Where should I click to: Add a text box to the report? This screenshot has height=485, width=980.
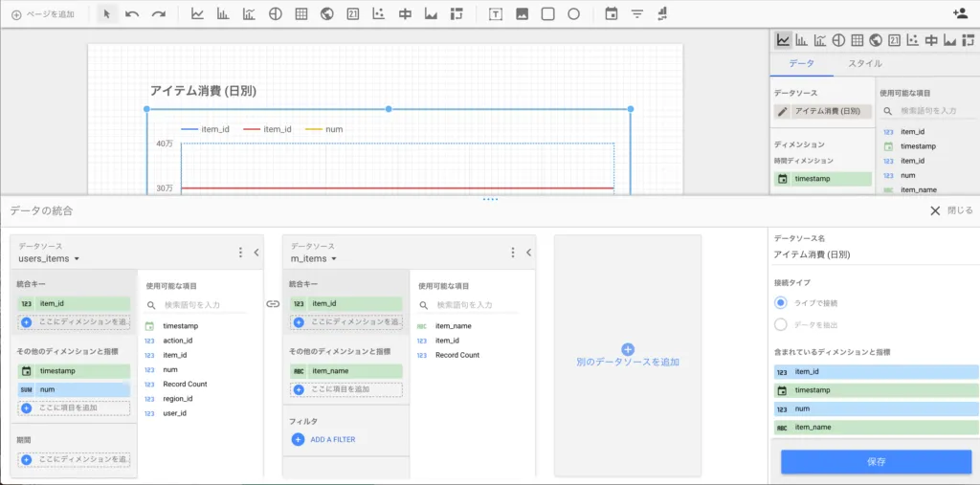pyautogui.click(x=496, y=13)
